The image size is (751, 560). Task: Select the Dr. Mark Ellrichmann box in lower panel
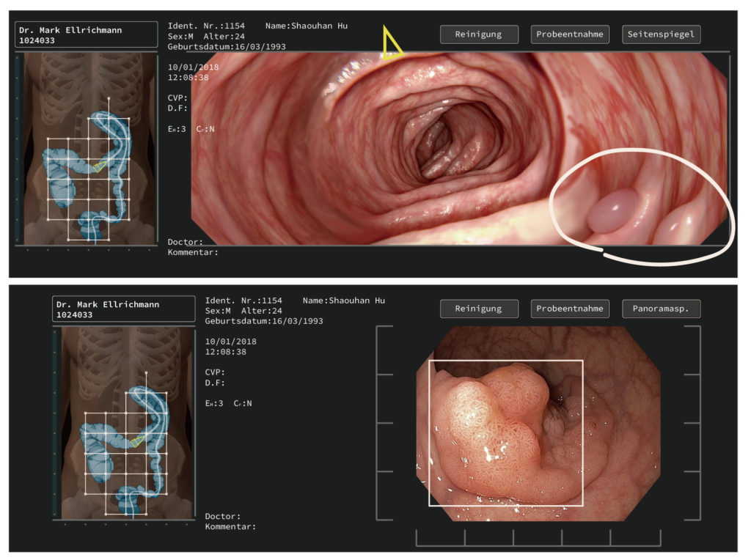coord(123,309)
